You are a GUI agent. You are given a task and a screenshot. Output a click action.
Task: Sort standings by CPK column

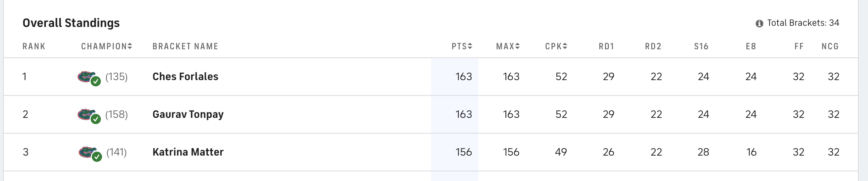coord(556,46)
